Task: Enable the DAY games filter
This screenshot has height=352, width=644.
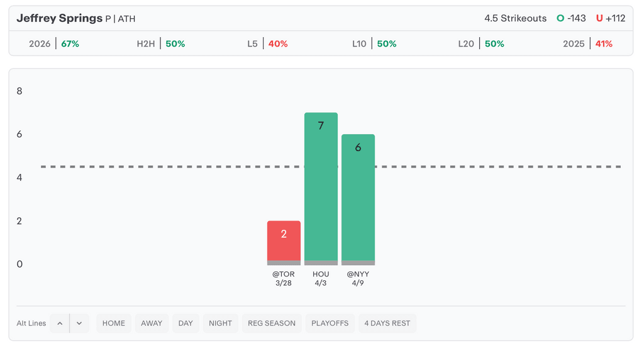Action: coord(186,323)
